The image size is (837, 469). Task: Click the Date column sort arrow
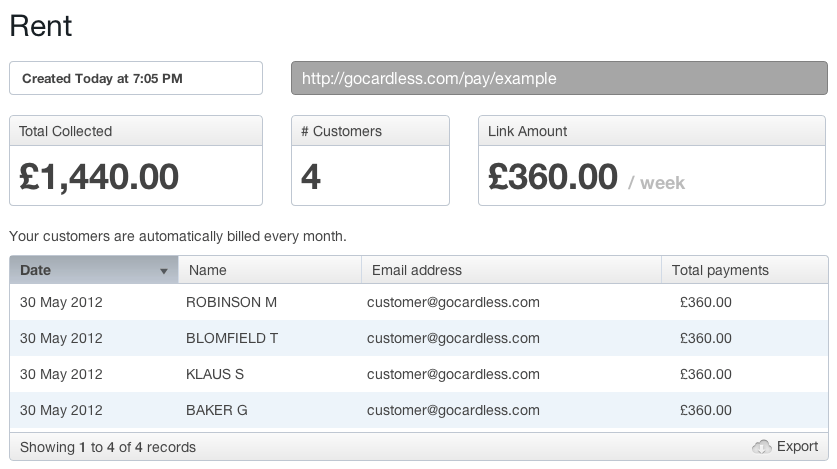pos(164,271)
